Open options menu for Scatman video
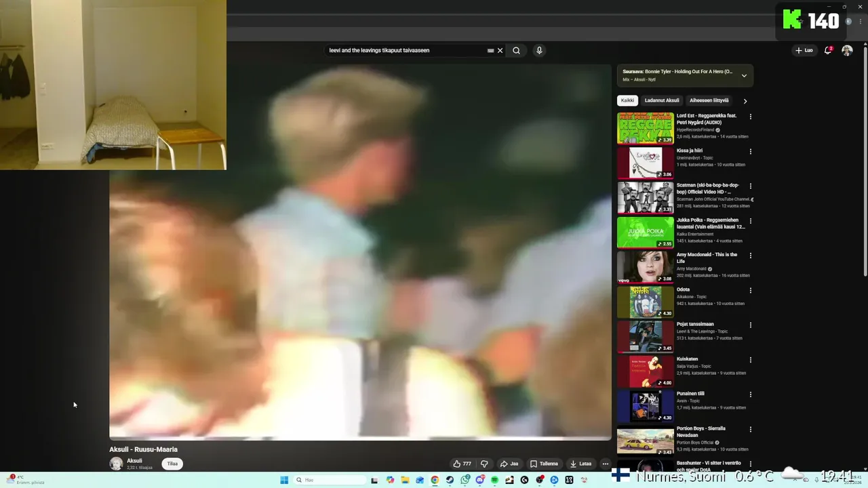This screenshot has width=868, height=488. (750, 186)
